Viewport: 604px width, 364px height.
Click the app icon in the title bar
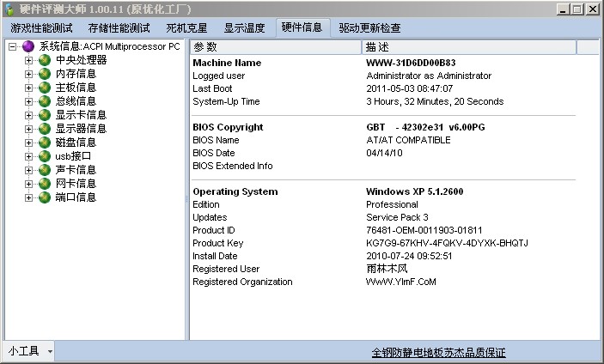(x=9, y=9)
